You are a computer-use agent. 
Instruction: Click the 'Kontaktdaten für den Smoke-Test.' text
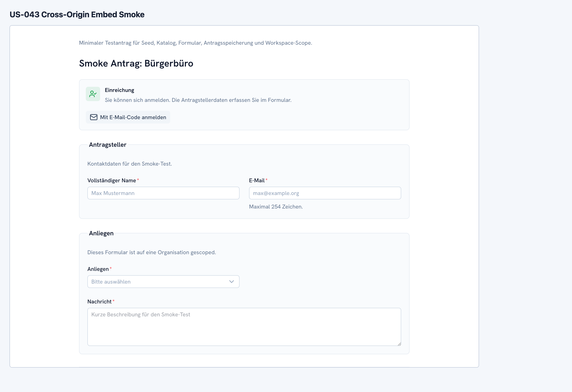coord(130,164)
